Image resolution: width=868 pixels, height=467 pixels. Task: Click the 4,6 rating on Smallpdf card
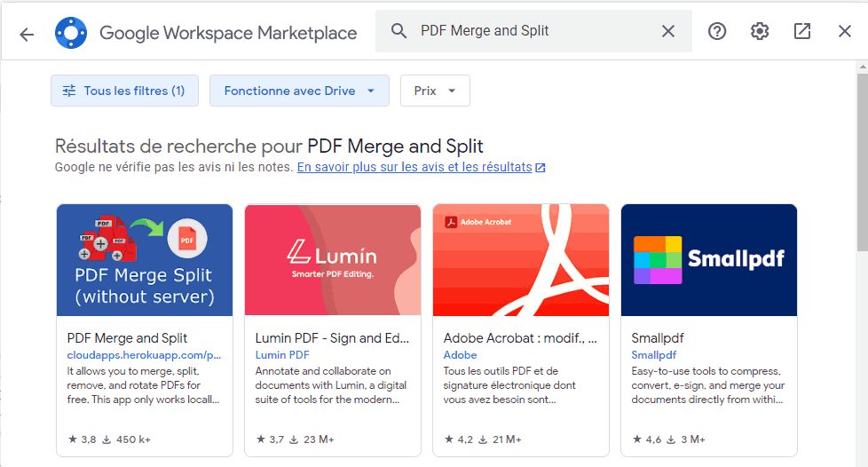coord(647,439)
